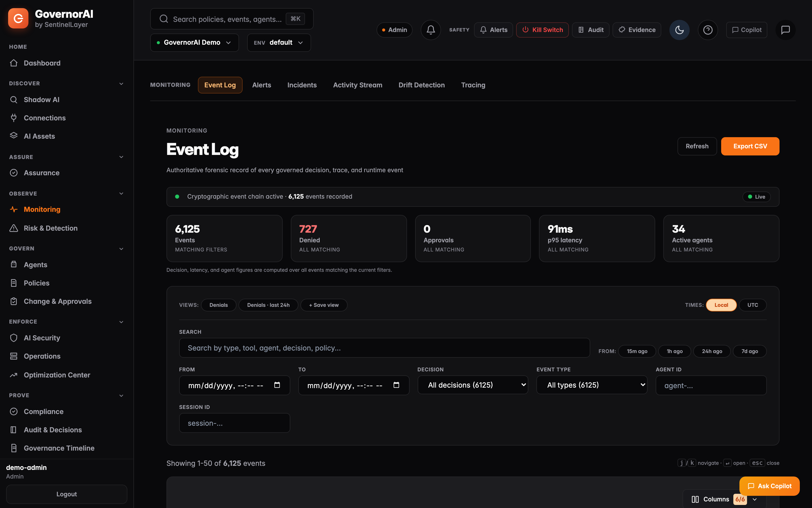Collapse the Enforce section
Screen dimensions: 812x508
tap(121, 322)
